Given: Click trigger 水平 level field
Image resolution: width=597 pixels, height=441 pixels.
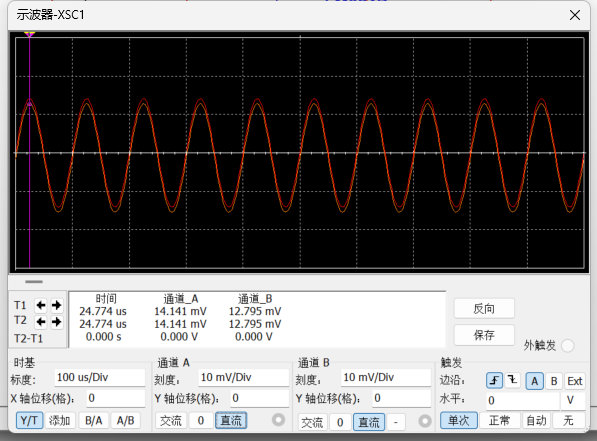Looking at the screenshot, I should click(x=522, y=401).
